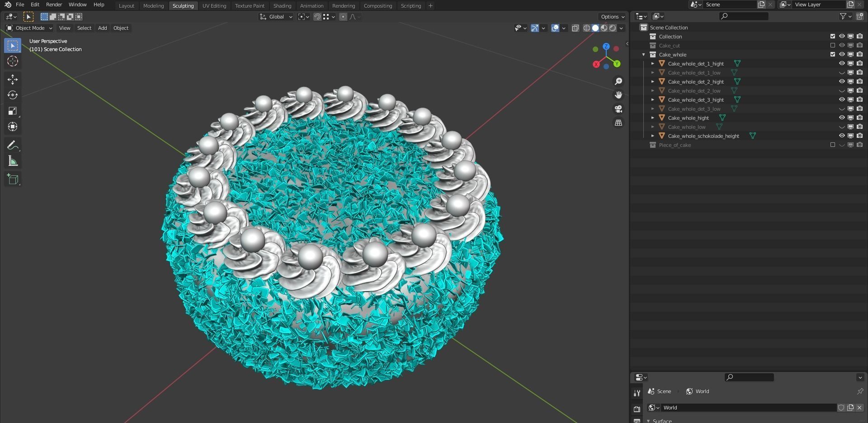Pick the Rotate tool
Viewport: 868px width, 423px height.
click(x=13, y=95)
